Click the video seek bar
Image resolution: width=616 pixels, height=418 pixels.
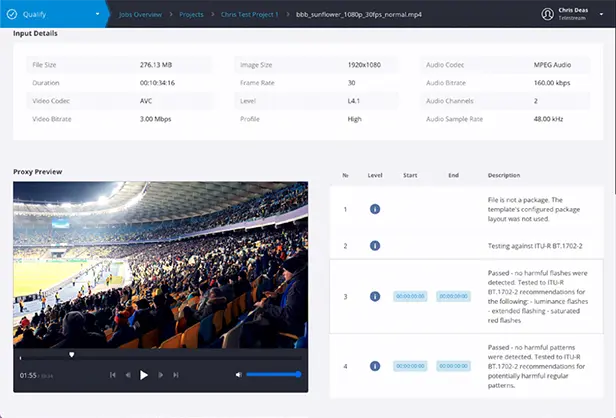[161, 358]
